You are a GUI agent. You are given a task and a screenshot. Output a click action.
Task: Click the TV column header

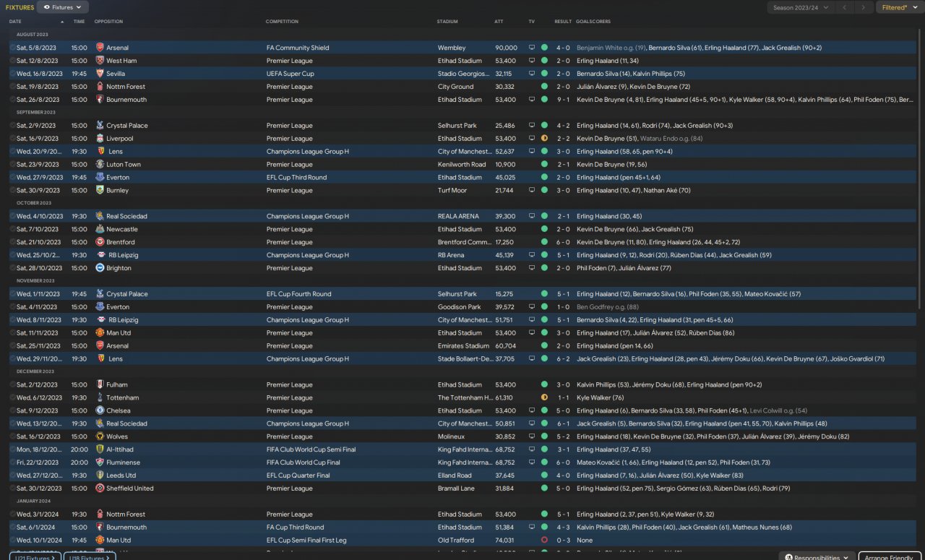531,22
